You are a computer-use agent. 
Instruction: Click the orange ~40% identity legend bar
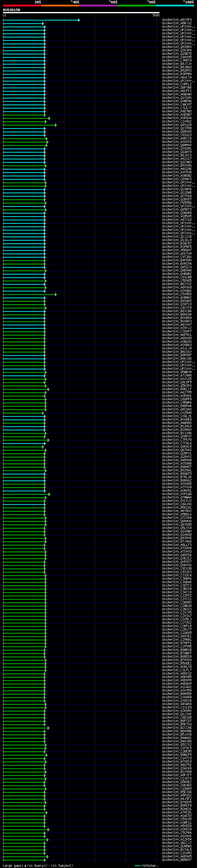60,6
